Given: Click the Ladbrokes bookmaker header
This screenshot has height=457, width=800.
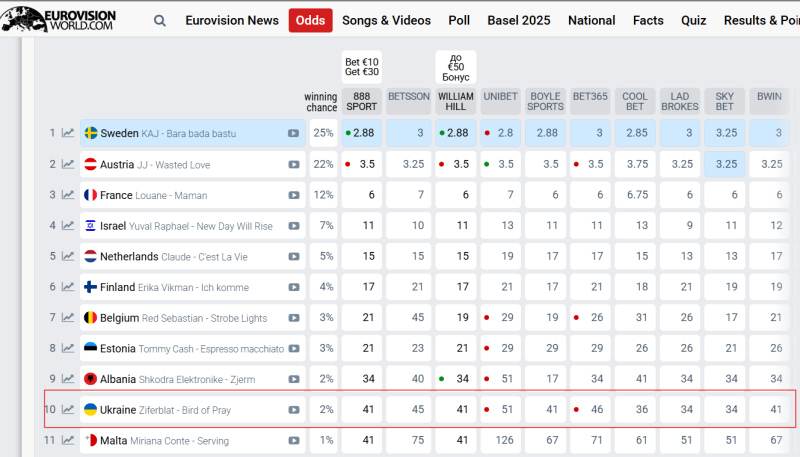Looking at the screenshot, I should pyautogui.click(x=680, y=101).
